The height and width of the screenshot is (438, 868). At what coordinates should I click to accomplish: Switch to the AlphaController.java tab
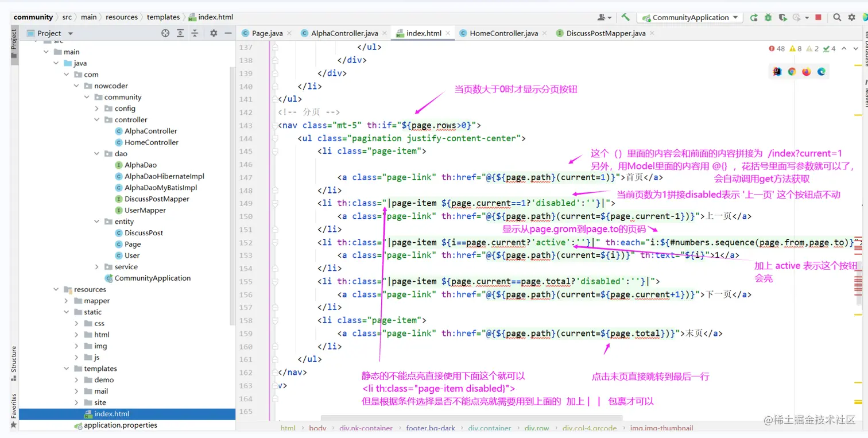(344, 33)
